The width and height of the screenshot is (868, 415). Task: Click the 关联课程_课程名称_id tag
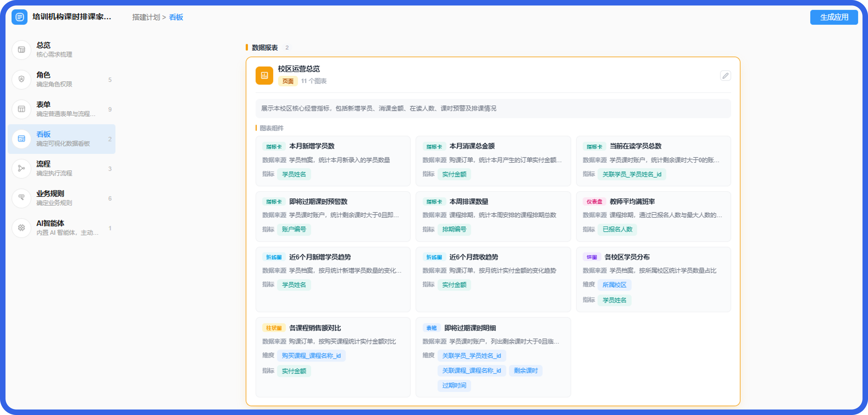tap(471, 370)
